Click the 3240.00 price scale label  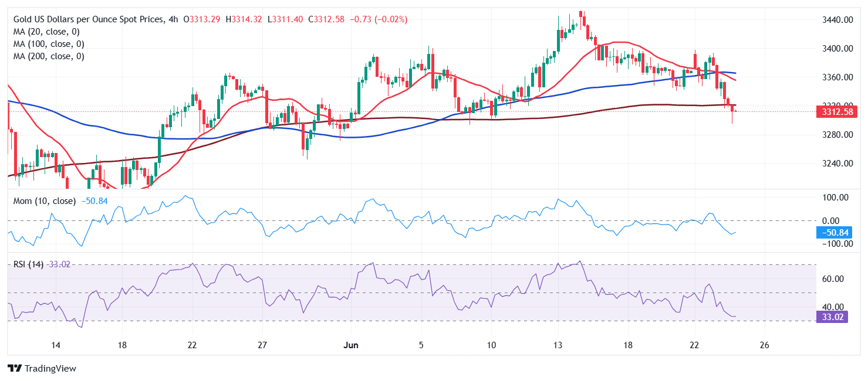(837, 164)
